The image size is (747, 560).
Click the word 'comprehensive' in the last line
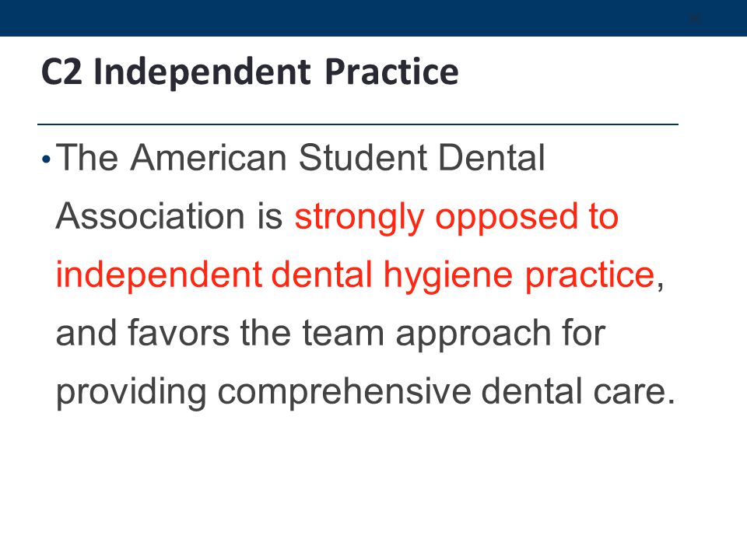click(345, 394)
